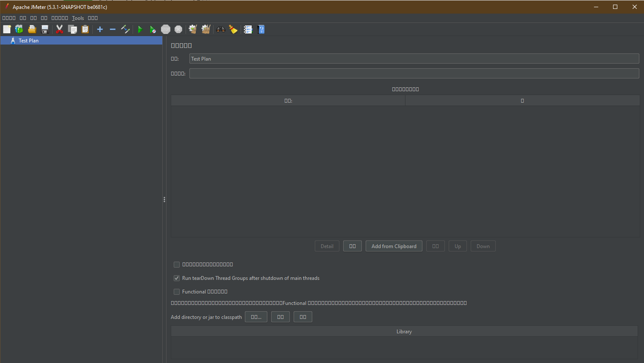The width and height of the screenshot is (644, 363).
Task: Tick the checkbox above Run tearDown option
Action: coord(177,265)
